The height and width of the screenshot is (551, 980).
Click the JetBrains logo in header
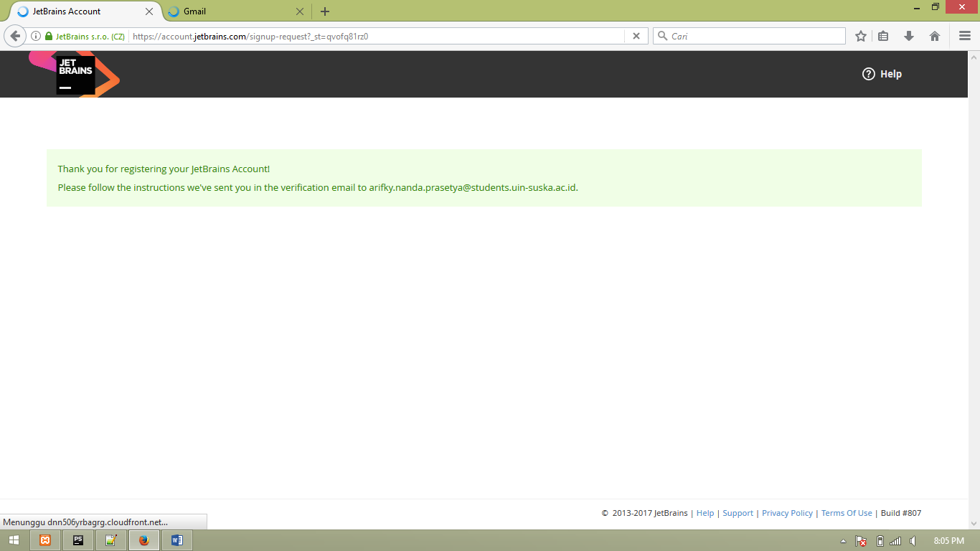75,74
